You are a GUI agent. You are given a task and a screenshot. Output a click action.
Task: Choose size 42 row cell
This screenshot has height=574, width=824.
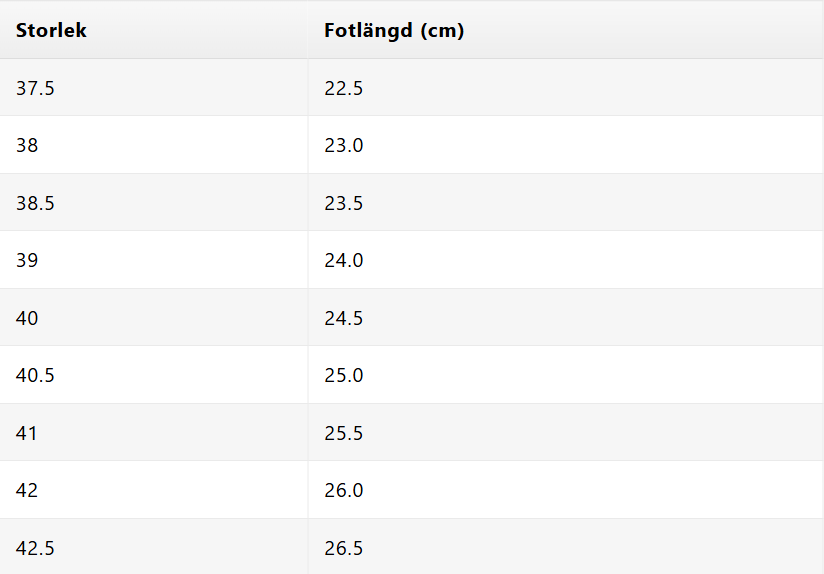pos(27,490)
